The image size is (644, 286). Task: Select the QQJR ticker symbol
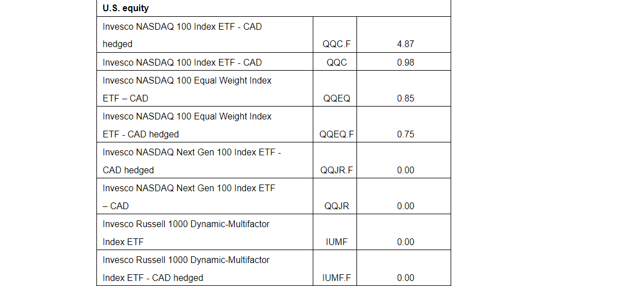click(x=337, y=206)
